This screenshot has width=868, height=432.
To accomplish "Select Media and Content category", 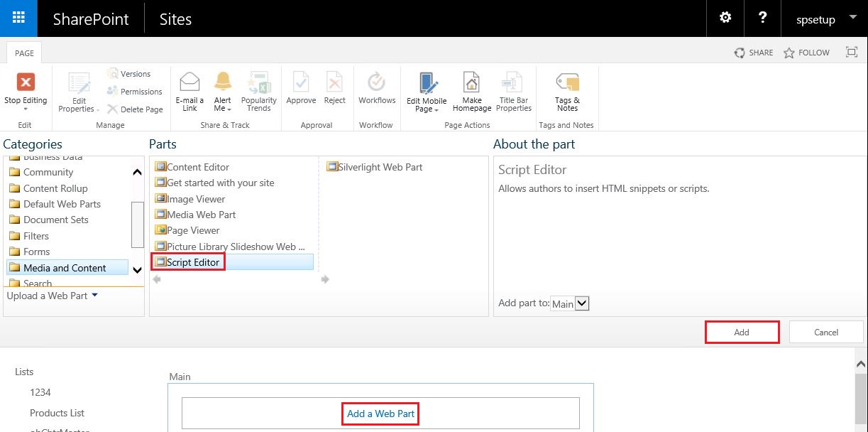I will click(x=67, y=268).
